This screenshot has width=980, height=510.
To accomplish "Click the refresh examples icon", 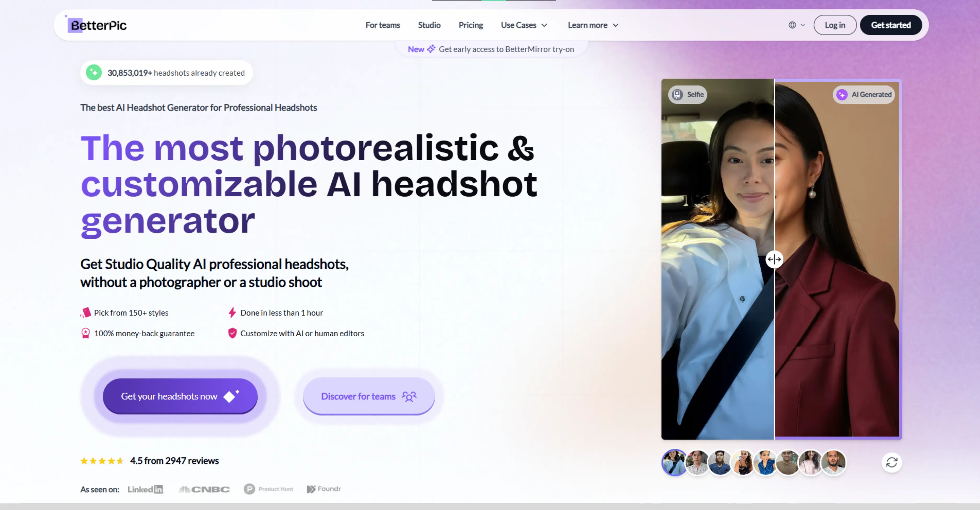I will (x=892, y=462).
